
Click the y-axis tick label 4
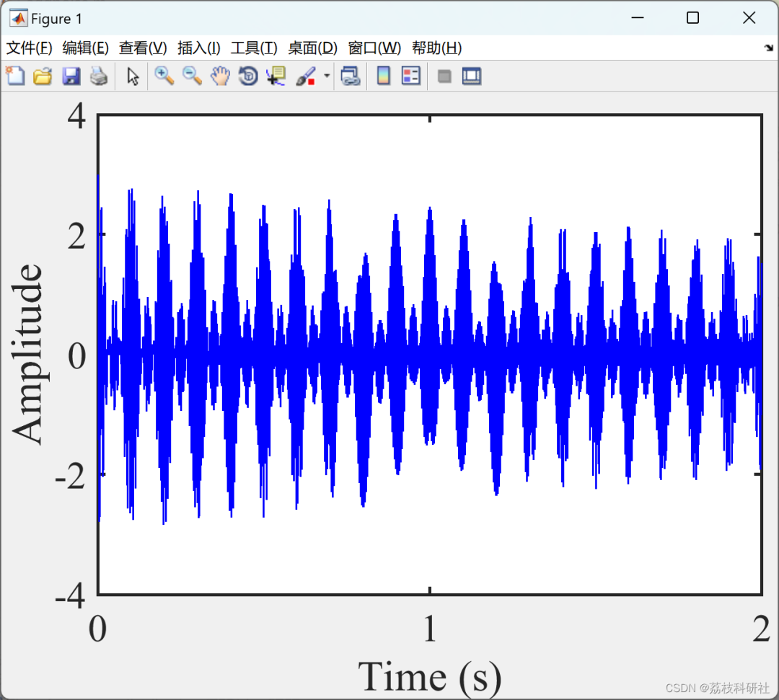(x=77, y=116)
